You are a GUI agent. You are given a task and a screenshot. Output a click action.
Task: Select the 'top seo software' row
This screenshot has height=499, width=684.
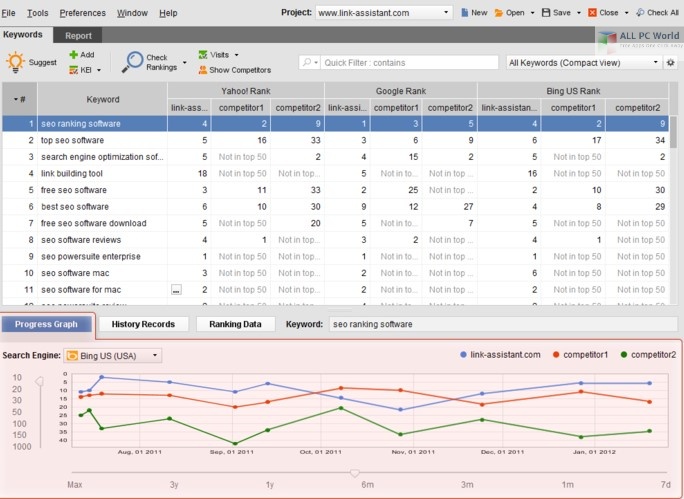tap(335, 140)
